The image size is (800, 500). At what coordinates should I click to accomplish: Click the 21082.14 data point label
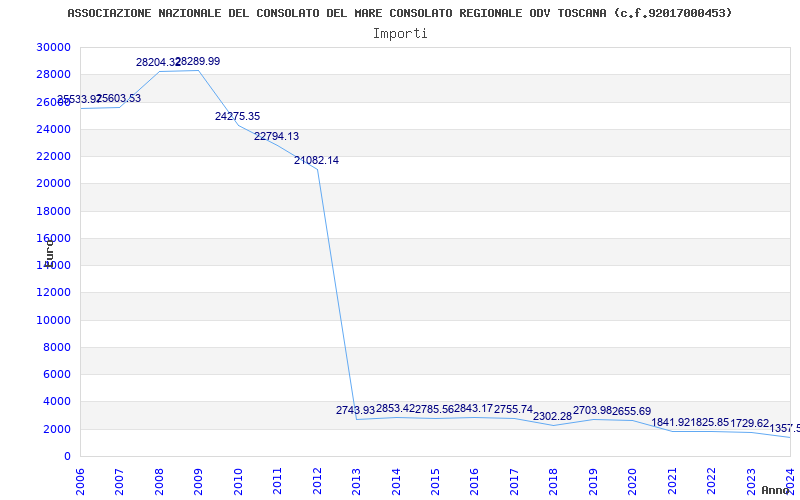(316, 161)
